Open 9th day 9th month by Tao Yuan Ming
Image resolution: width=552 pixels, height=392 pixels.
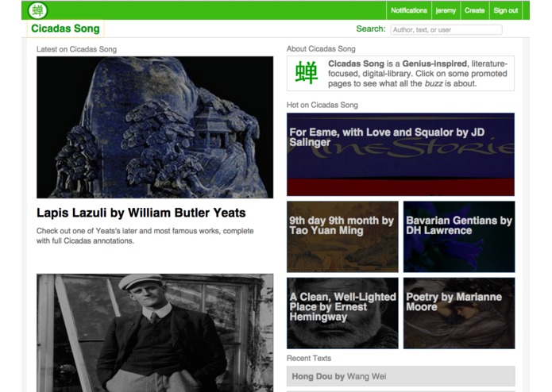342,236
